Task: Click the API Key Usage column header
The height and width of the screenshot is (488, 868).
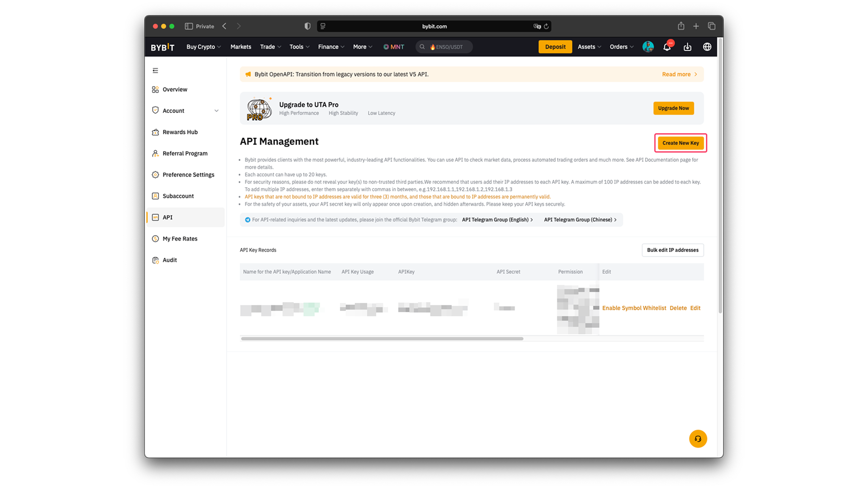Action: coord(357,272)
